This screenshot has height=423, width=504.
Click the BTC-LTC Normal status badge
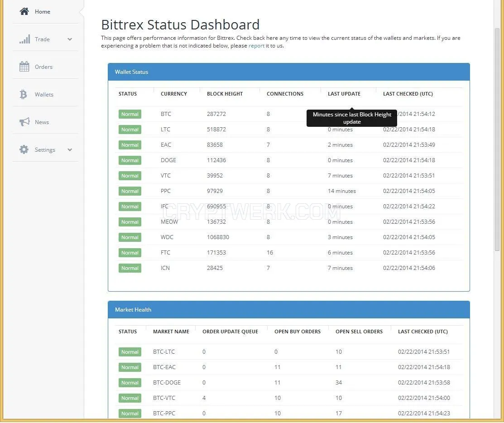point(130,352)
